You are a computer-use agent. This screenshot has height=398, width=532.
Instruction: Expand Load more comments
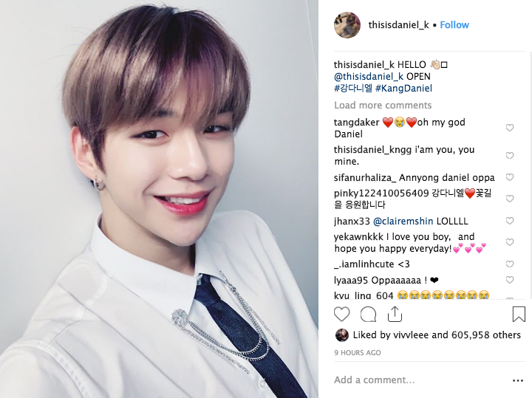point(383,106)
